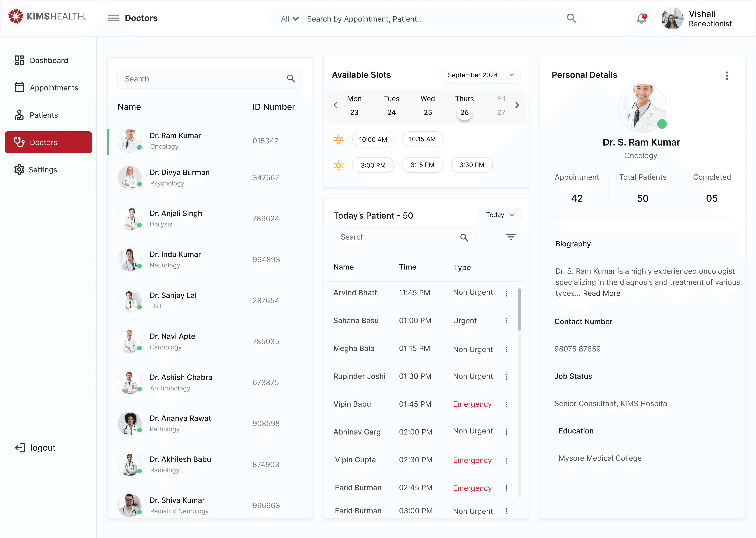
Task: Click Read More in the biography
Action: [601, 293]
